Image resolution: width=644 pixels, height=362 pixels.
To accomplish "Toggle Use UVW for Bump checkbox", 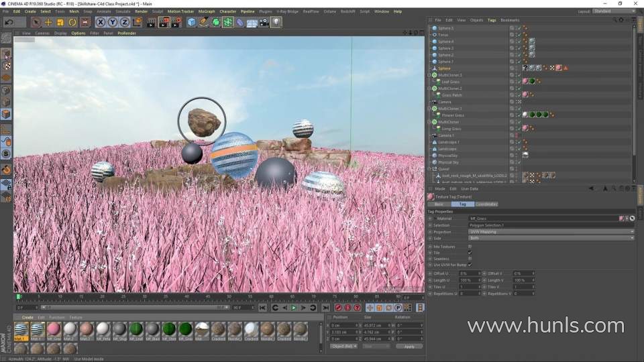I will tap(470, 264).
